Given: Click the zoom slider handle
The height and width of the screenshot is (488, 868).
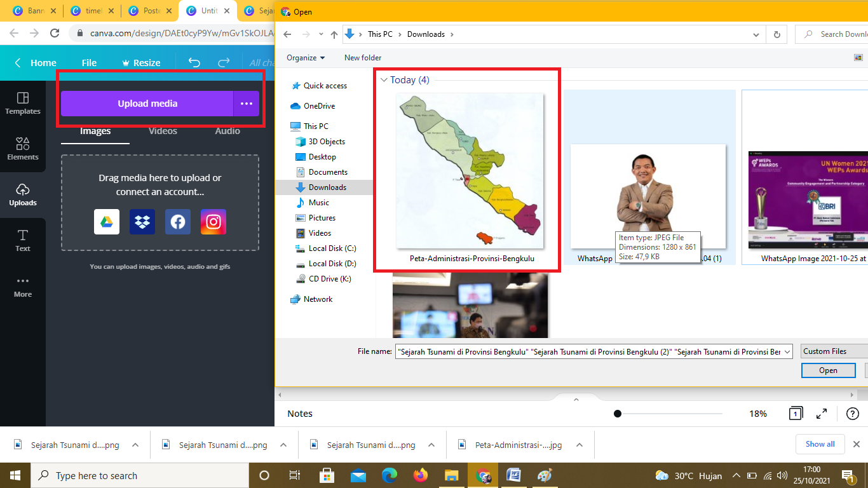Looking at the screenshot, I should [x=618, y=414].
